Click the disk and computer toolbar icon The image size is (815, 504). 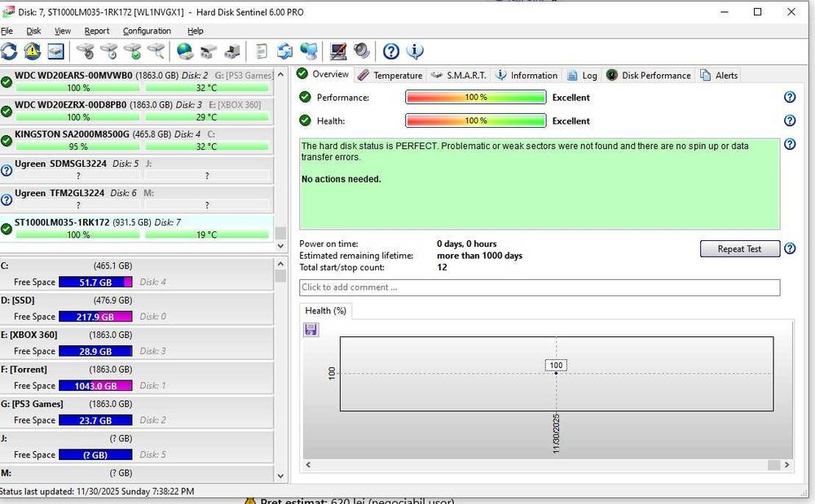231,51
